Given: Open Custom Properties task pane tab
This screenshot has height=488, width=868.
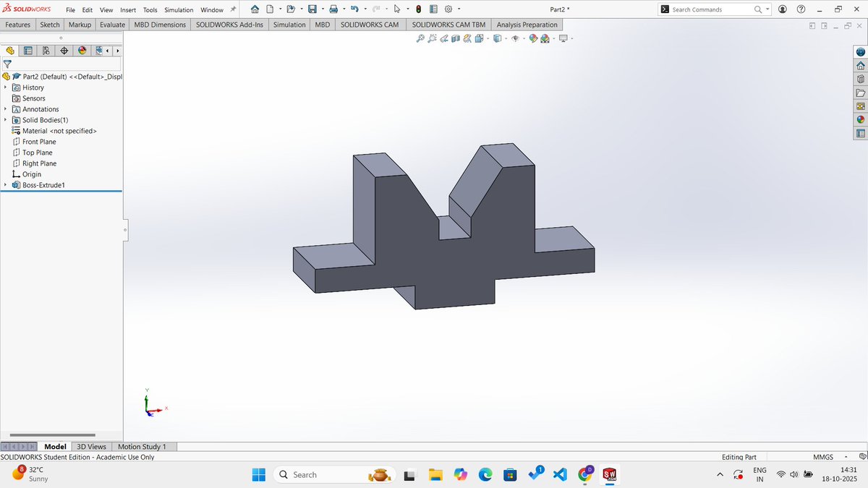Looking at the screenshot, I should coord(860,133).
